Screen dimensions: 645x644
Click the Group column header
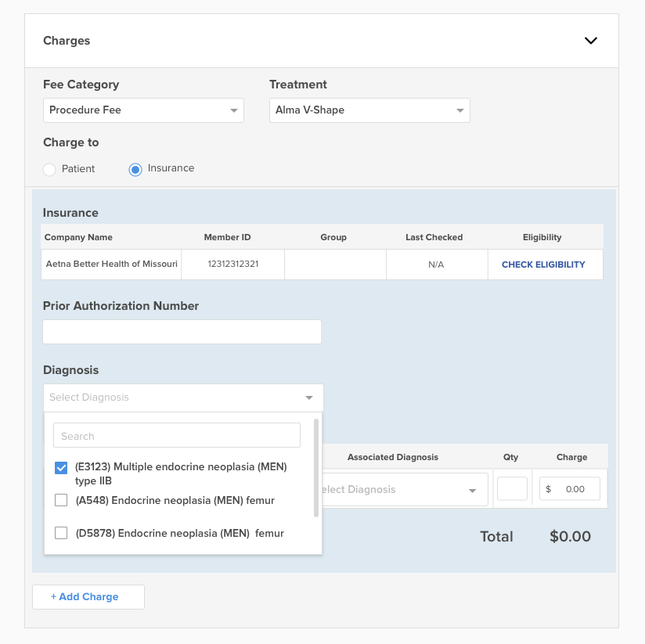333,237
